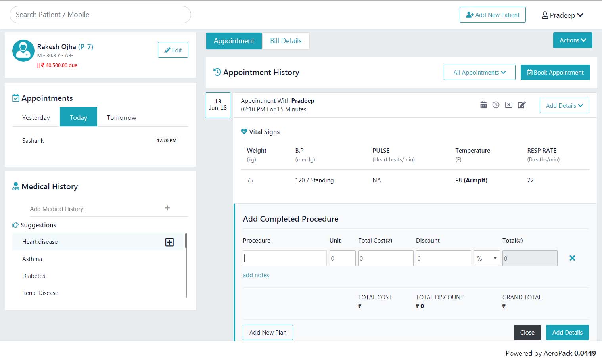The height and width of the screenshot is (364, 602).
Task: Click the Vital Signs heartbeat icon
Action: coord(244,132)
